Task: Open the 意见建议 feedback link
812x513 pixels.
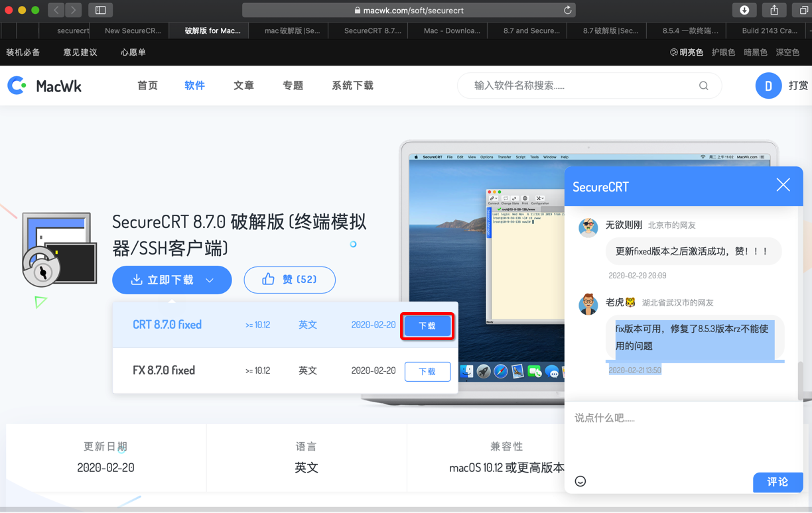Action: click(80, 52)
